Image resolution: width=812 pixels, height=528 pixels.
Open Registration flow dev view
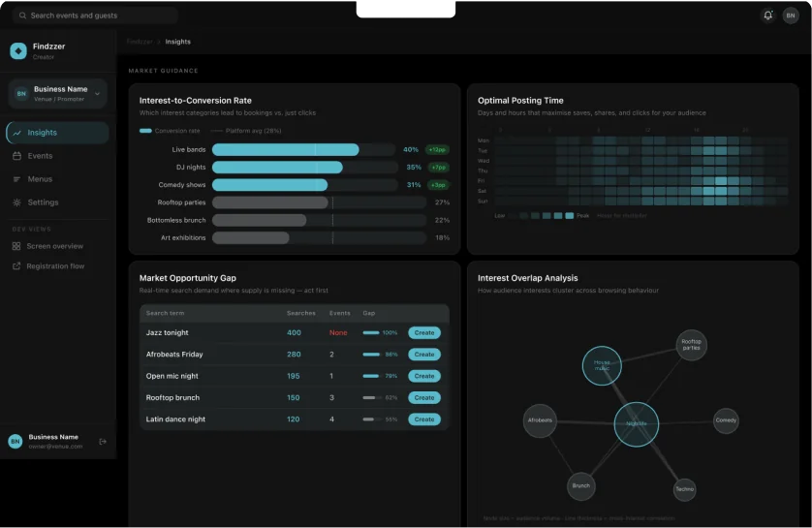[x=55, y=266]
